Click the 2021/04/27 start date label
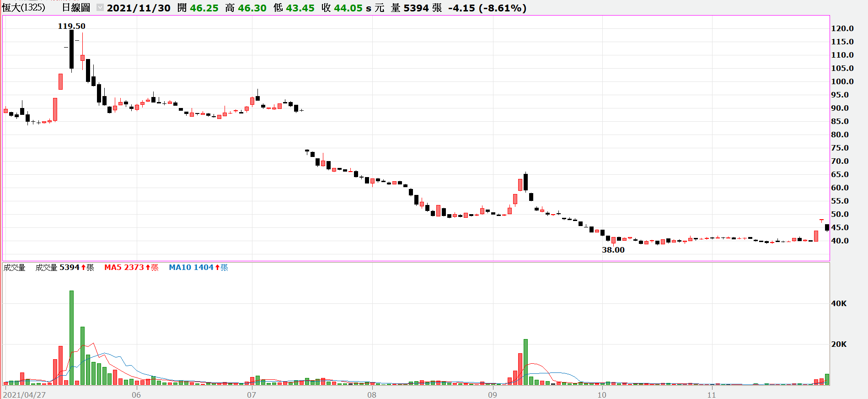This screenshot has height=399, width=868. tap(24, 395)
